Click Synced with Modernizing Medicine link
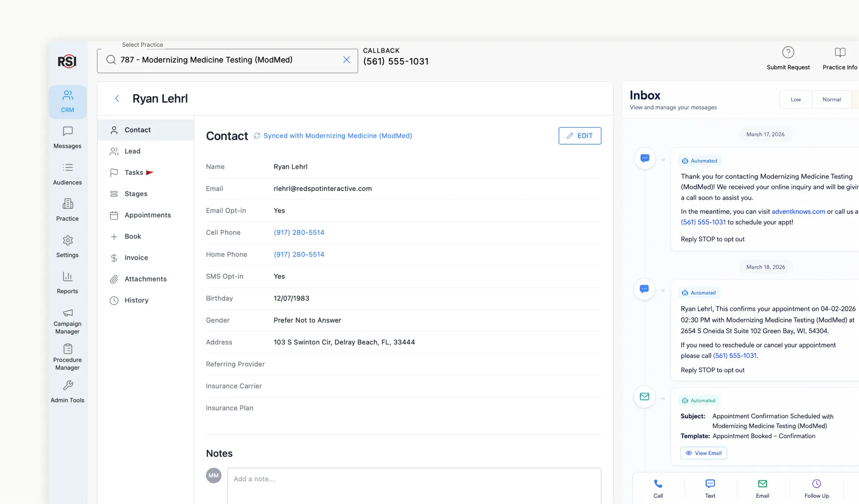 pos(337,136)
